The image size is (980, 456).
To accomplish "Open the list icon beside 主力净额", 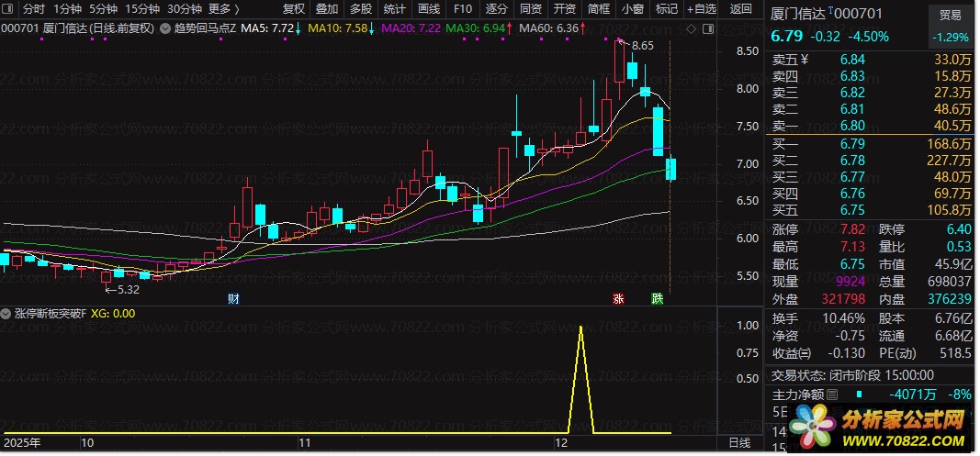I will coord(832,395).
